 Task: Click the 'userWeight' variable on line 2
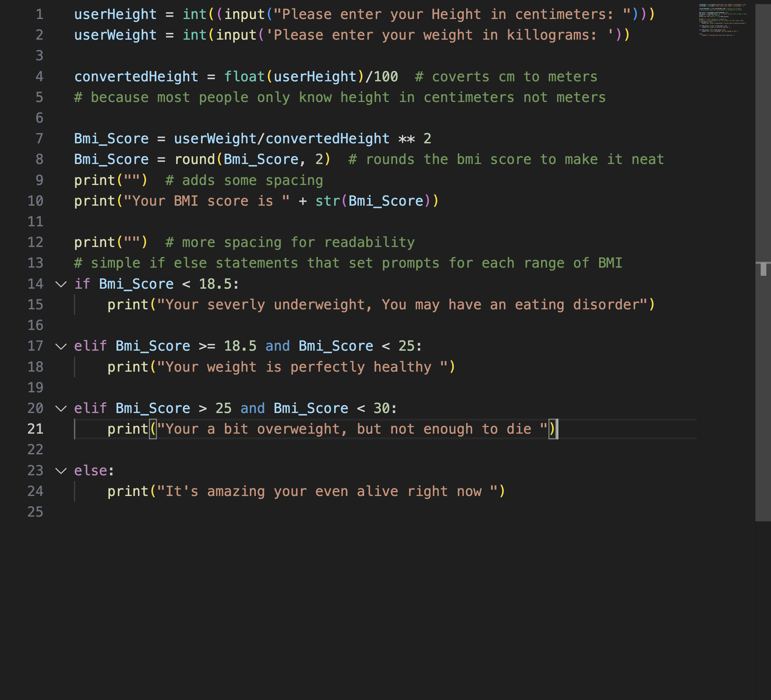(116, 35)
